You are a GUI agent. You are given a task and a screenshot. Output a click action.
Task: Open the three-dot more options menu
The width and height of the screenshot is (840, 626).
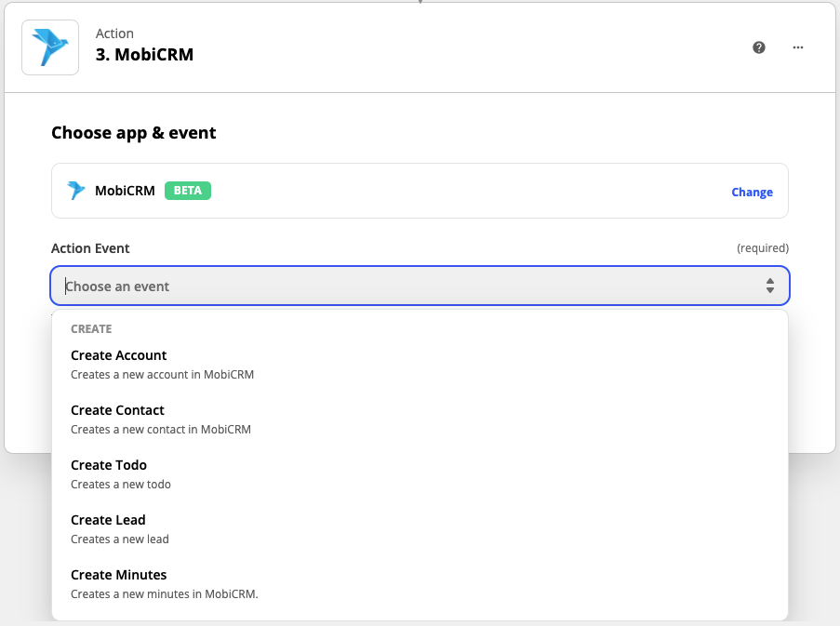(x=798, y=47)
